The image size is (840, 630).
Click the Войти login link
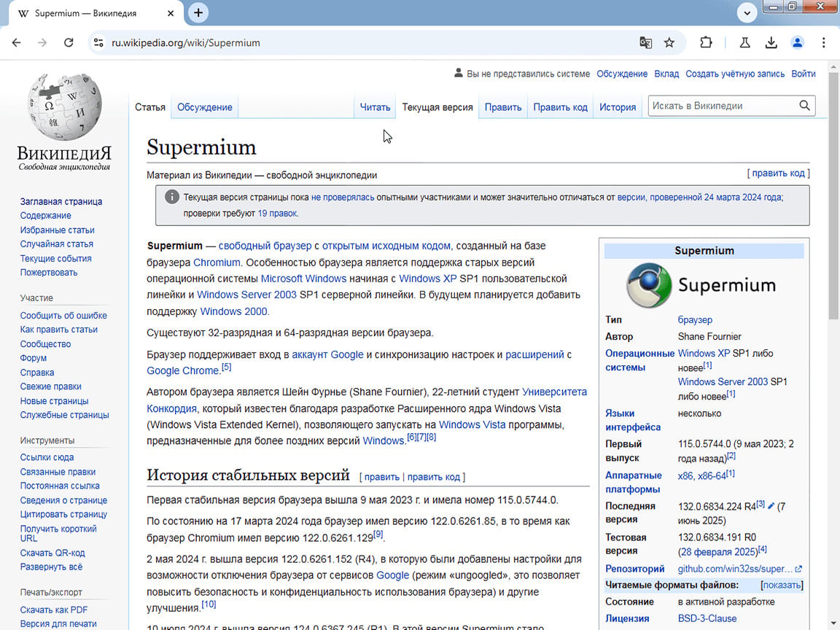tap(803, 74)
